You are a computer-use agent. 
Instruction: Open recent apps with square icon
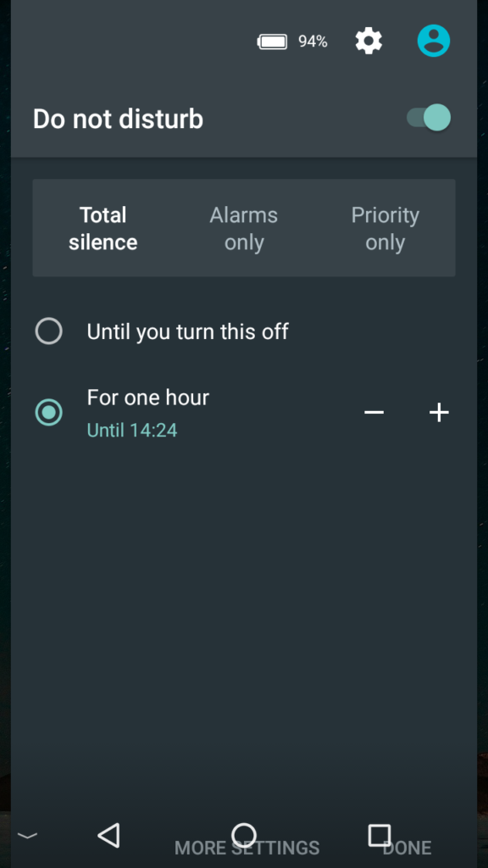coord(380,835)
